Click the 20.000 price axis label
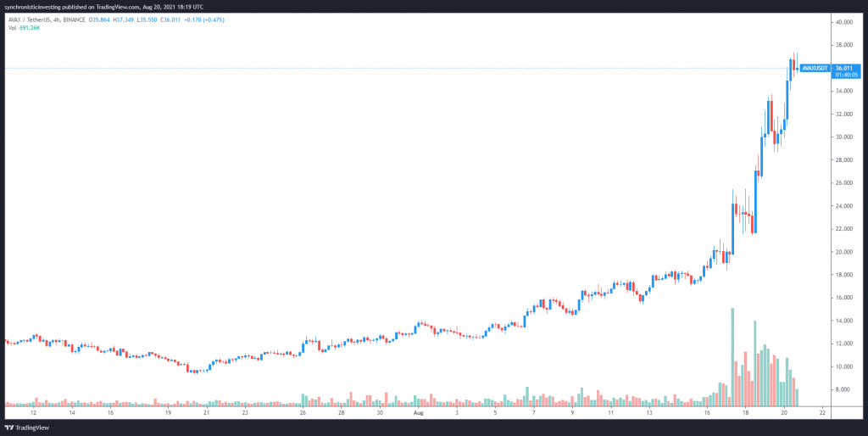 pyautogui.click(x=843, y=252)
